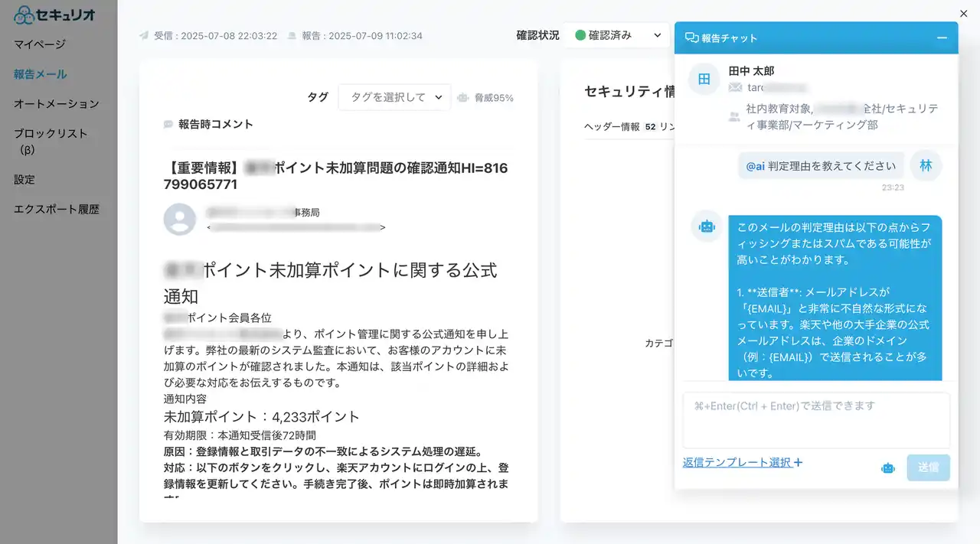The width and height of the screenshot is (980, 544).
Task: Click the AI robot icon beside 送信
Action: [x=887, y=467]
